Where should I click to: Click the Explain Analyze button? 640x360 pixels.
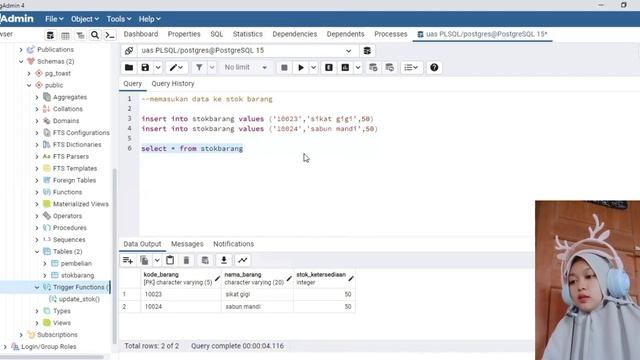tap(345, 67)
